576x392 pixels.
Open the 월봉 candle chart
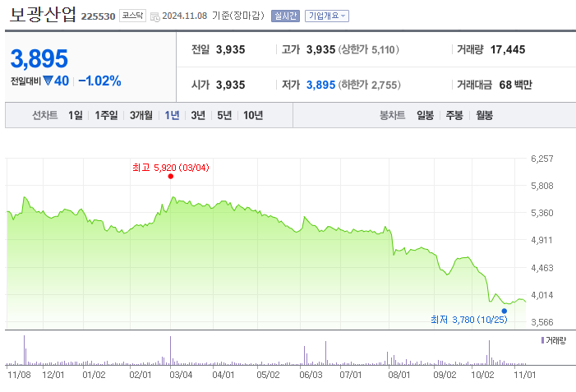click(x=483, y=115)
